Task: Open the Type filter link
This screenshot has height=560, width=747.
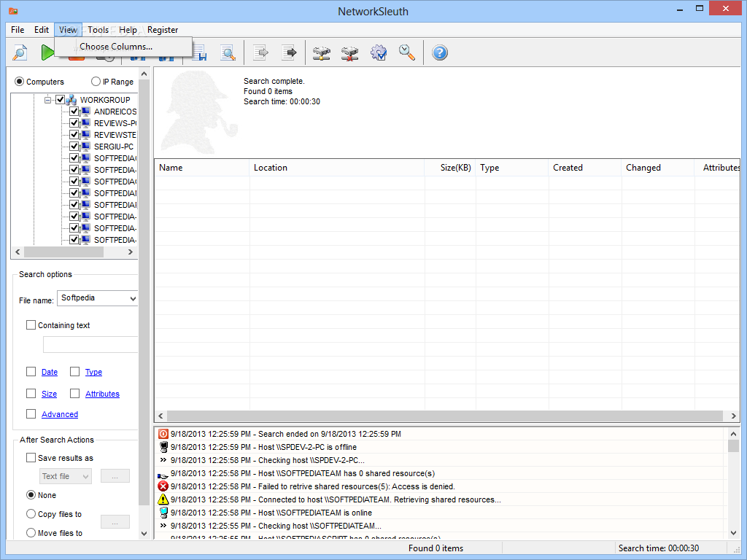Action: (x=93, y=372)
